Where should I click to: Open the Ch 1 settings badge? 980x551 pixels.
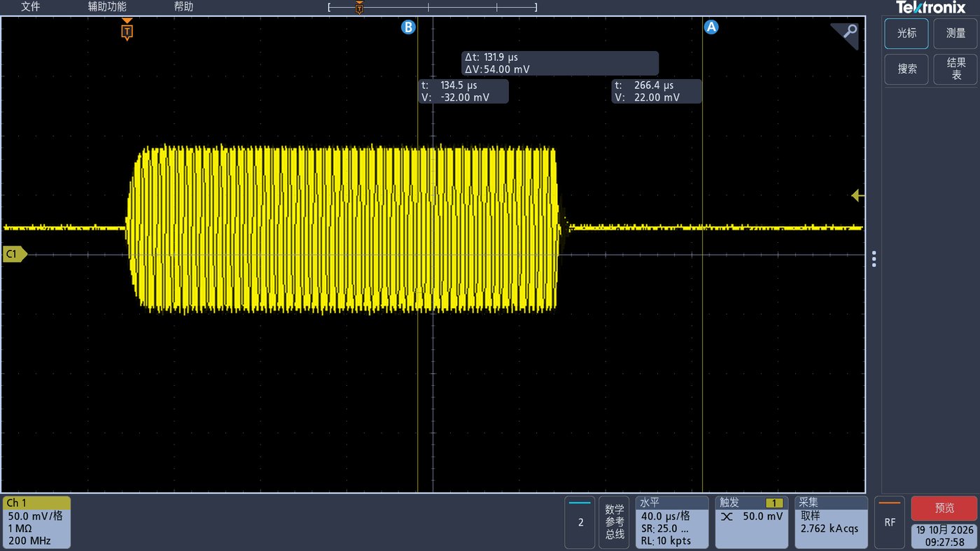point(36,522)
